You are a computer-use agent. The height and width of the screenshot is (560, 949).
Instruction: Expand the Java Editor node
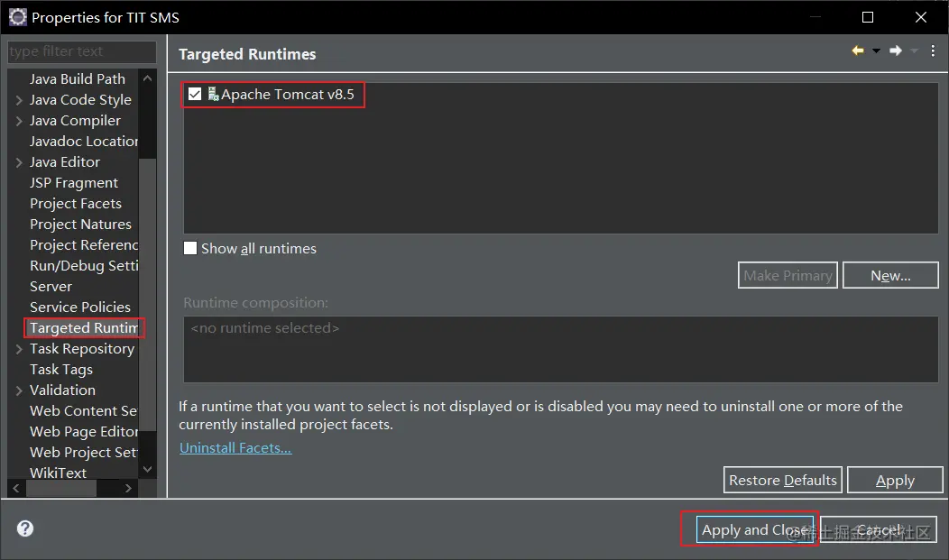(19, 162)
